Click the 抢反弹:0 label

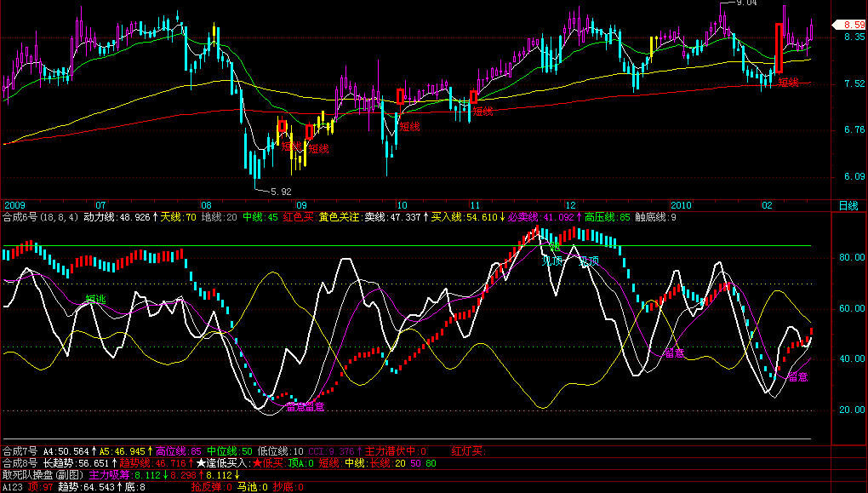pyautogui.click(x=211, y=487)
